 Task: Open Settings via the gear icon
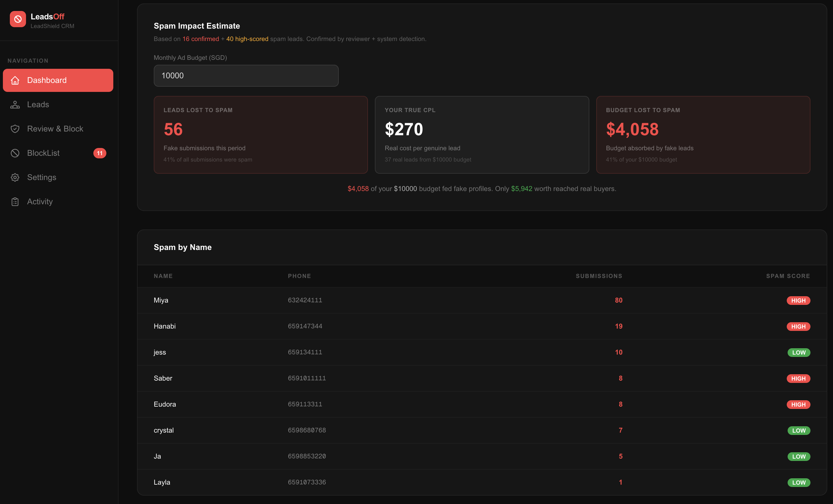coord(15,177)
